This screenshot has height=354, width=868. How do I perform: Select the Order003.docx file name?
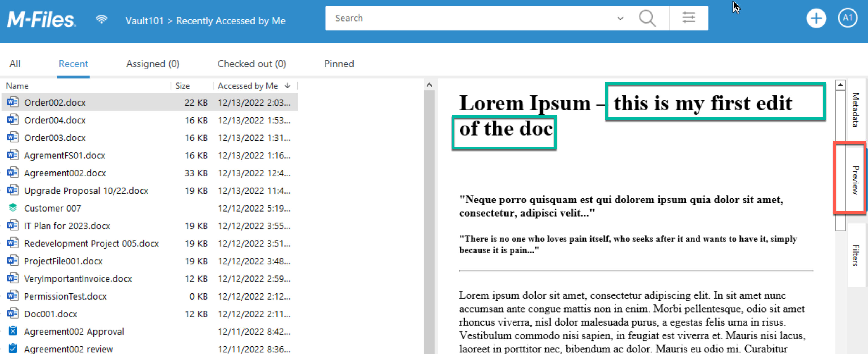55,137
